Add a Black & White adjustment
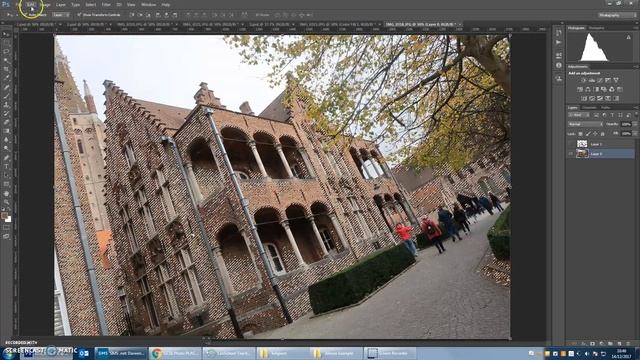This screenshot has height=360, width=640. 596,89
